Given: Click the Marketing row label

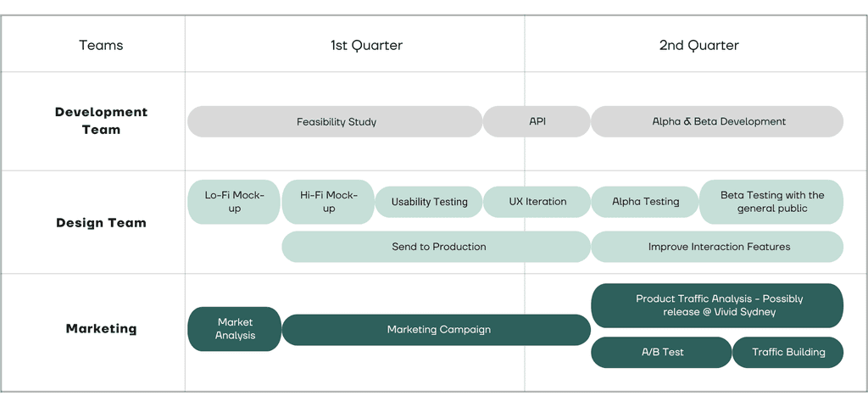Looking at the screenshot, I should click(x=102, y=328).
